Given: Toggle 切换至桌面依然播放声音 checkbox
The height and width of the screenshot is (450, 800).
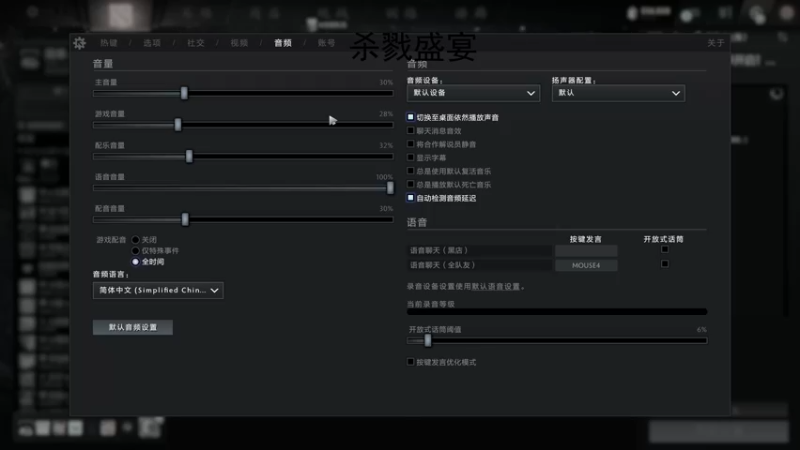Looking at the screenshot, I should tap(411, 117).
